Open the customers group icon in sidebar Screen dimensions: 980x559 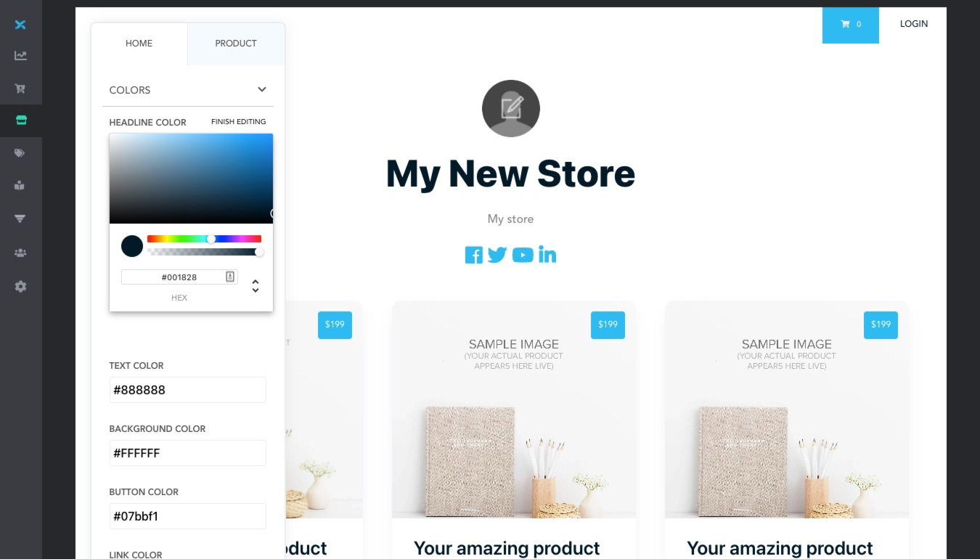click(20, 253)
